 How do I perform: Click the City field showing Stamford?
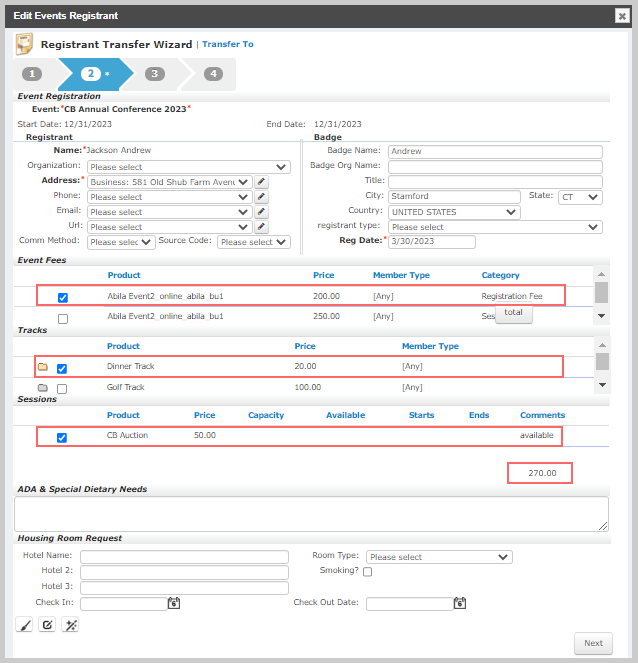454,197
